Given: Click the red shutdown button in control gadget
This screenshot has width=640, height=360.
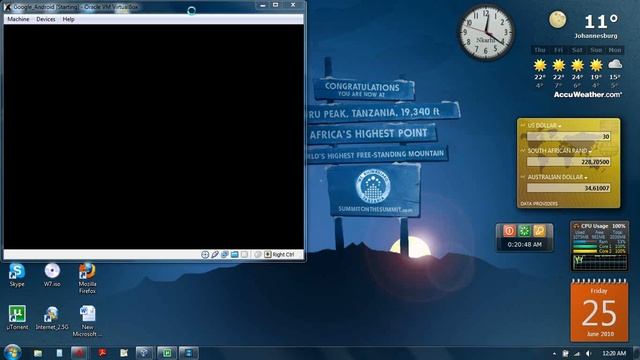Looking at the screenshot, I should 509,231.
